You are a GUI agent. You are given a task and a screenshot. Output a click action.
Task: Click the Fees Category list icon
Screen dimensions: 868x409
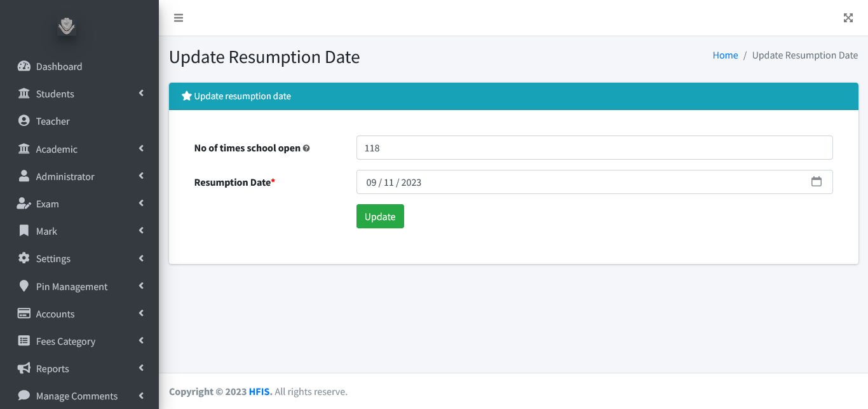tap(24, 341)
